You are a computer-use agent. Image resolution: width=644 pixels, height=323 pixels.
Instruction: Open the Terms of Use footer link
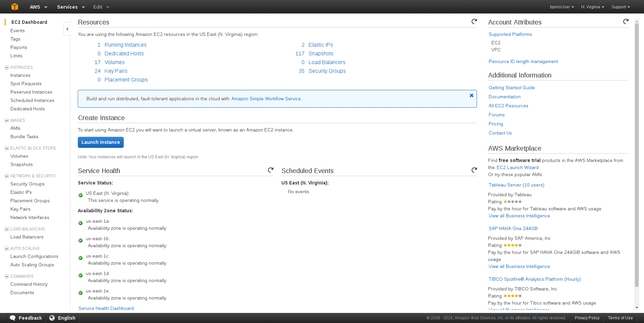click(620, 318)
